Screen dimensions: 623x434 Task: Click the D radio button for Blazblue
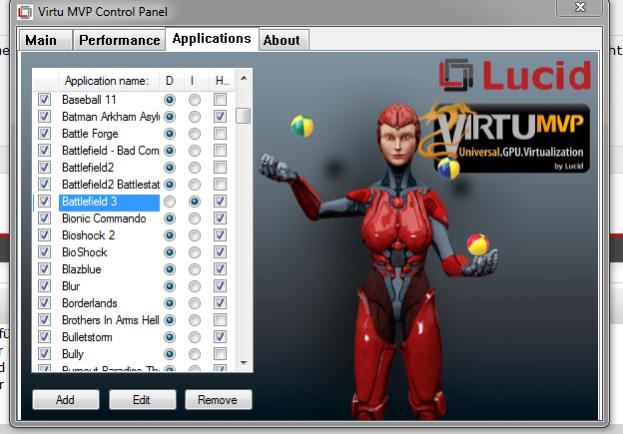click(170, 269)
